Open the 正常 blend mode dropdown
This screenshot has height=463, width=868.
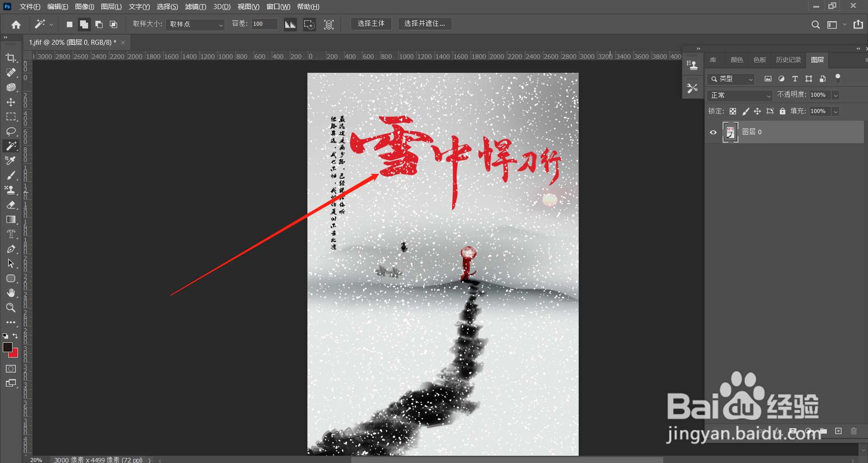(x=740, y=95)
